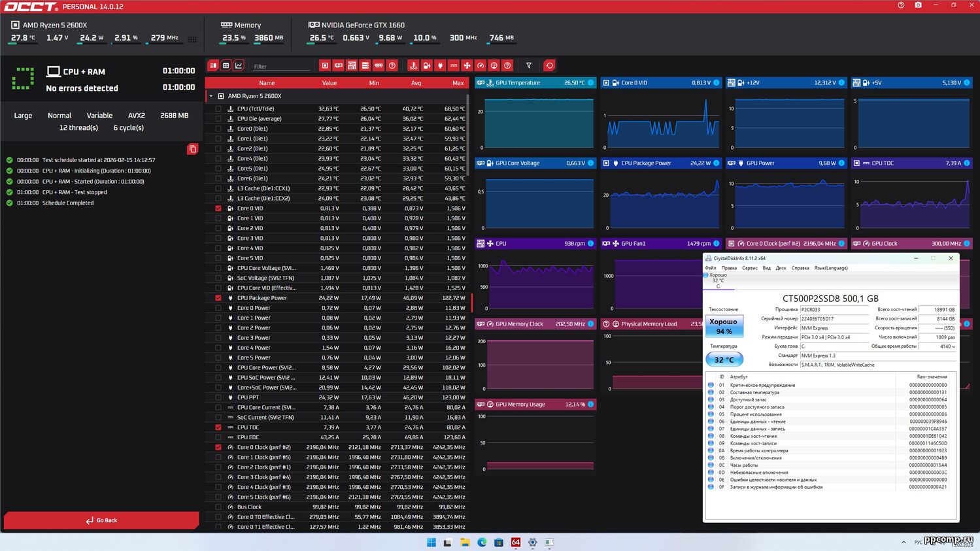
Task: Click the power plug sensor filter icon
Action: point(440,65)
